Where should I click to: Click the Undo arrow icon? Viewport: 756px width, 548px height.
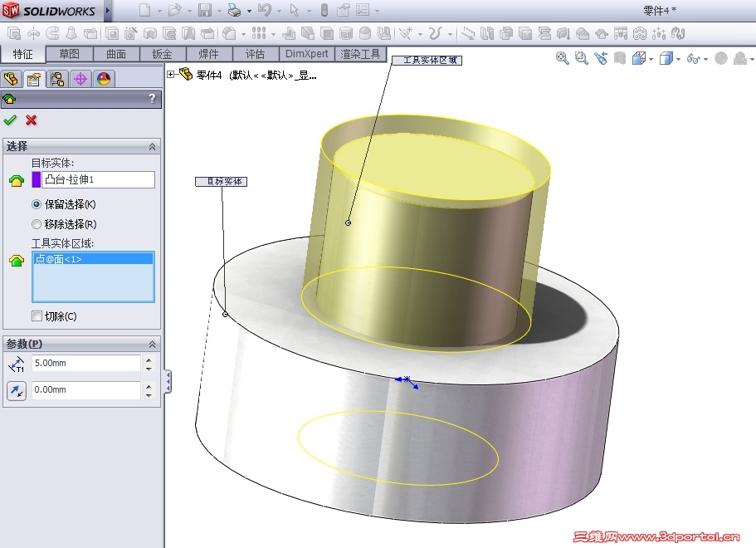pos(264,10)
